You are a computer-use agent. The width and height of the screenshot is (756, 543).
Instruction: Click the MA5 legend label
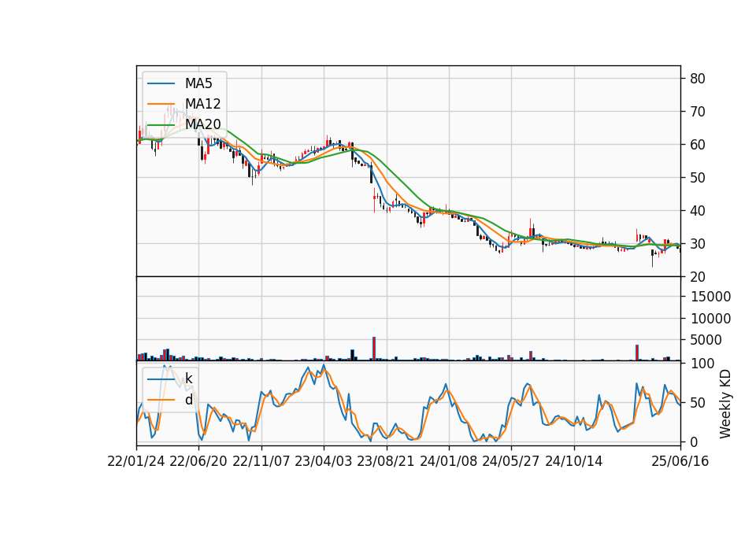(x=198, y=83)
